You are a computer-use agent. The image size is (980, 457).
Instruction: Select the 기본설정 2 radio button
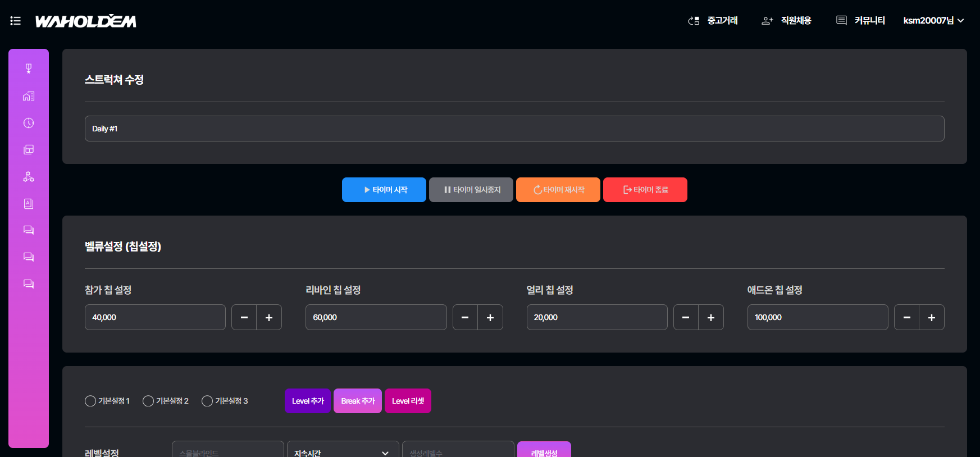coord(148,401)
